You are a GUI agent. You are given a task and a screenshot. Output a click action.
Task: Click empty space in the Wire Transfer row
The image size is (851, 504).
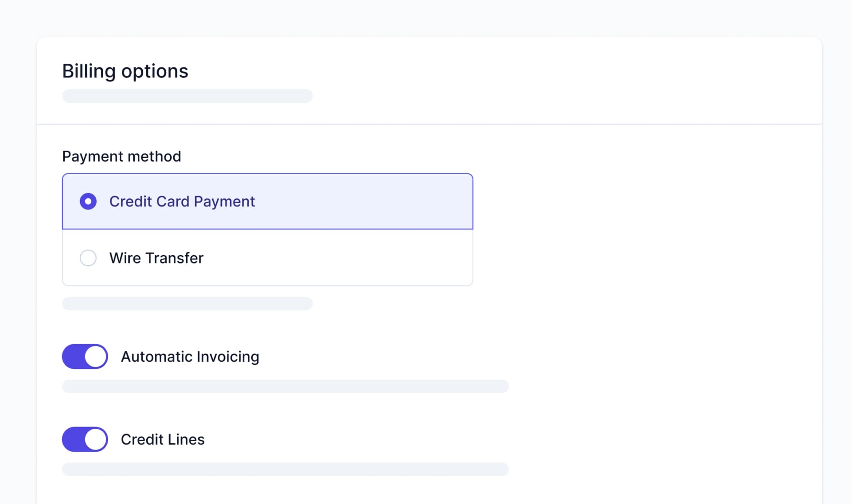[x=337, y=258]
